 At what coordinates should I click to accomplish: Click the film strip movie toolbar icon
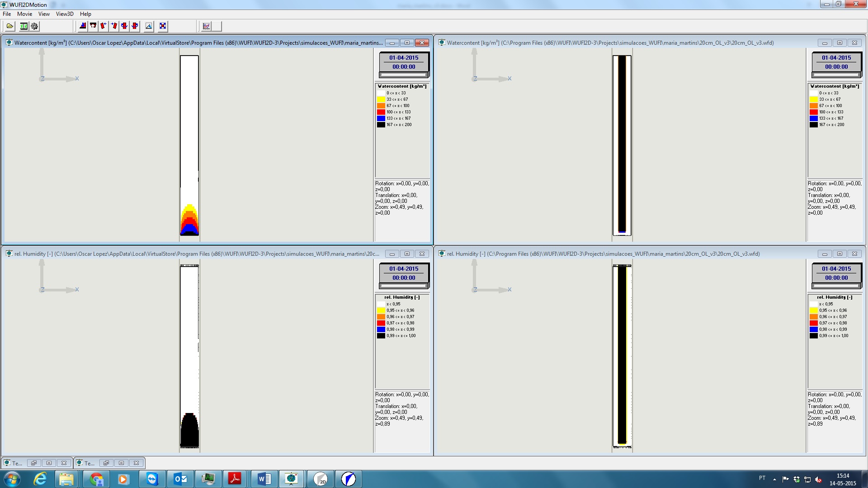coord(24,26)
